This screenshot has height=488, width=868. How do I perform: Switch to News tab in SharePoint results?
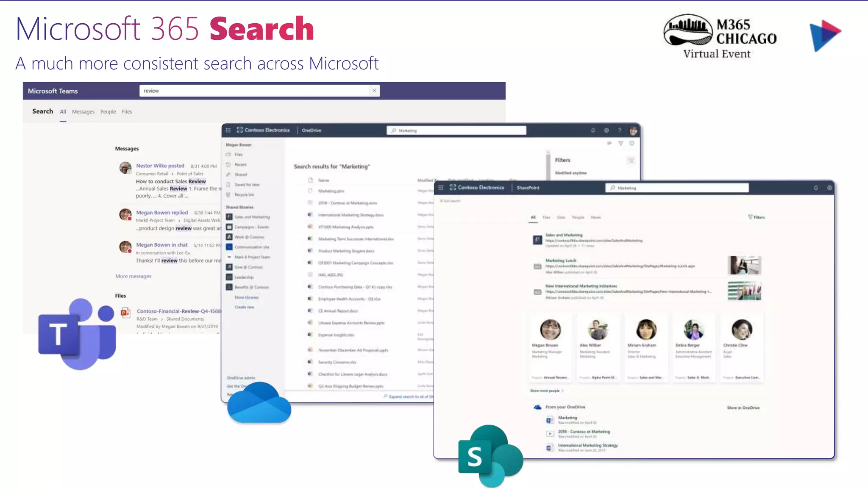click(x=595, y=217)
